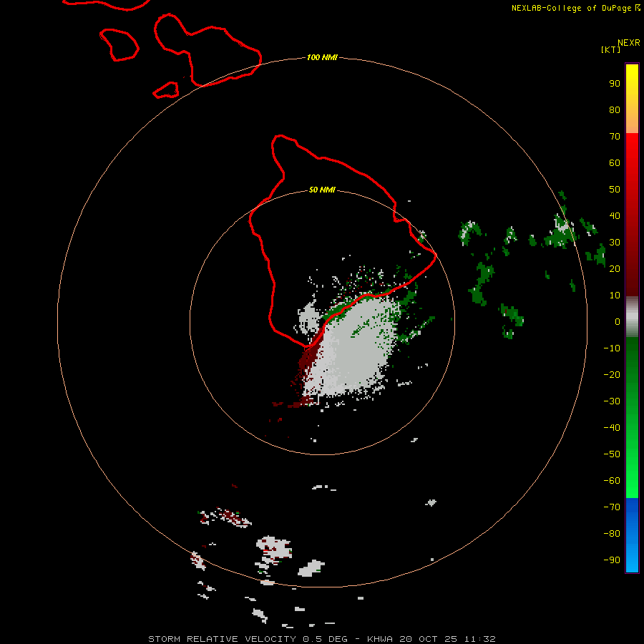Select the 30 knot scale value
The width and height of the screenshot is (644, 644).
615,243
